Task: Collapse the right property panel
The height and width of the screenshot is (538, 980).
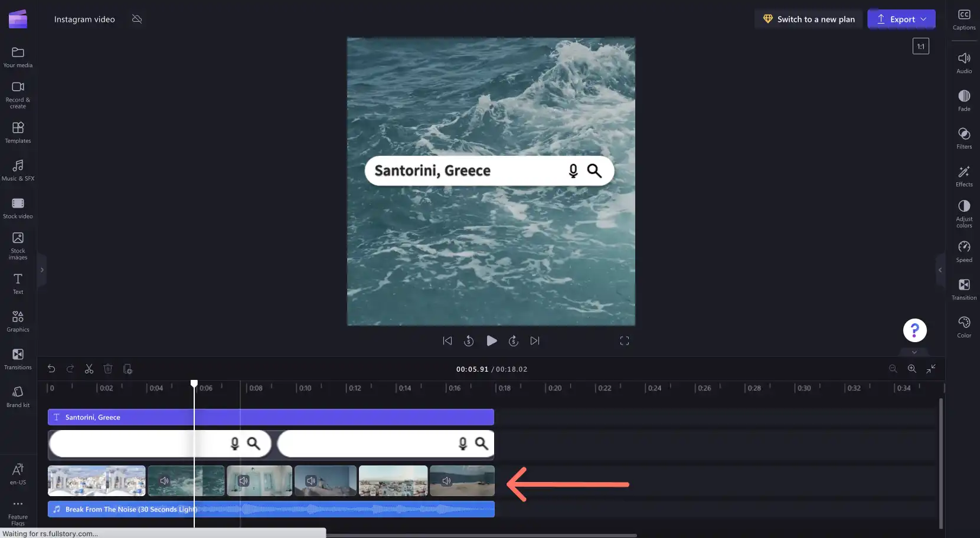Action: point(940,270)
